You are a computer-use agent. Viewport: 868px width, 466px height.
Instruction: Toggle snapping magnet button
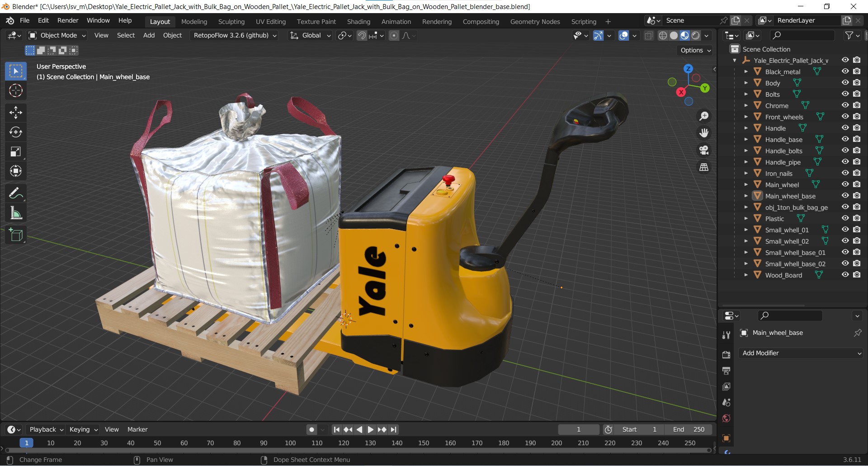[362, 35]
